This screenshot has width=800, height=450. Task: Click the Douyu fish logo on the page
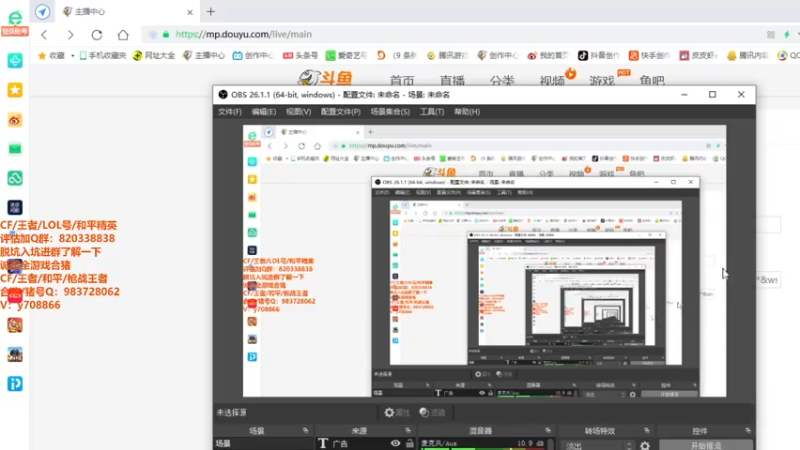[x=325, y=78]
